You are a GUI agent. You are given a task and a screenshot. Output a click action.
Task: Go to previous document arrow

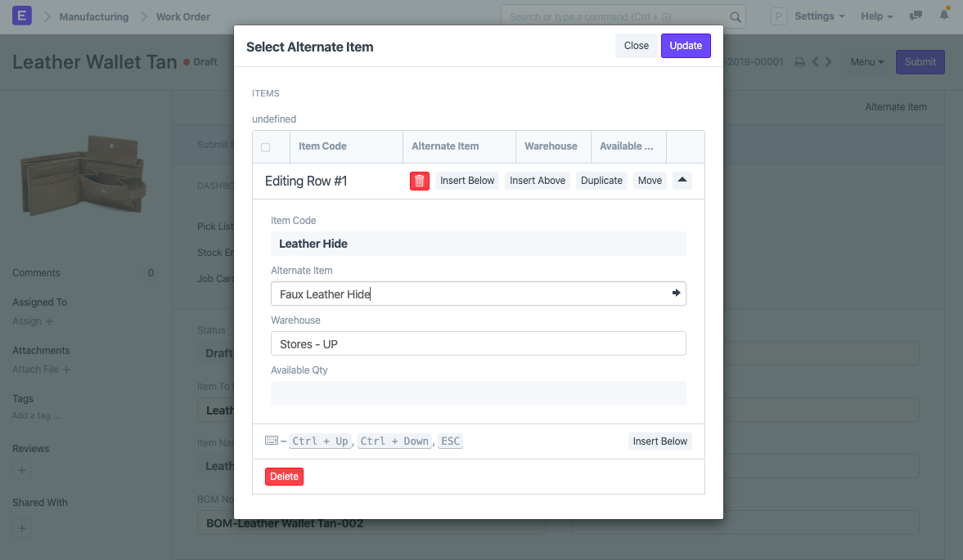[815, 62]
